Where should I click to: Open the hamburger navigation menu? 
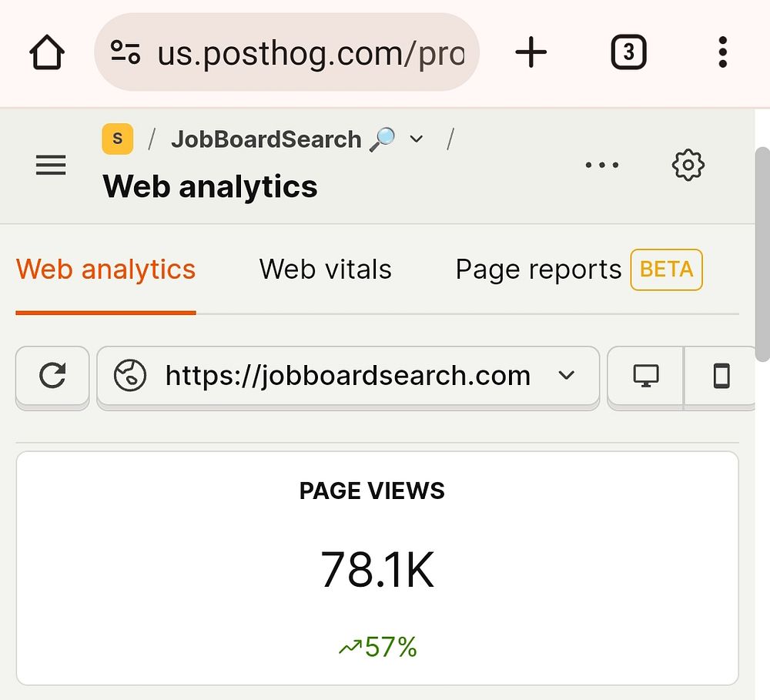click(x=51, y=165)
